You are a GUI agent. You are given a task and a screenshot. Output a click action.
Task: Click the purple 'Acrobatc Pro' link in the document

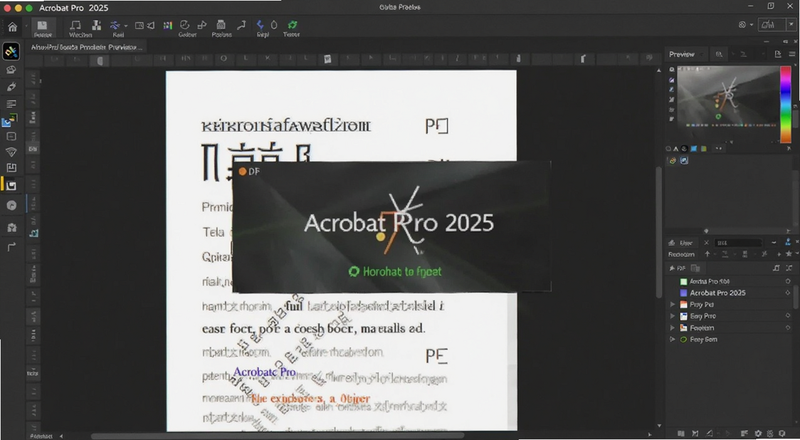264,372
